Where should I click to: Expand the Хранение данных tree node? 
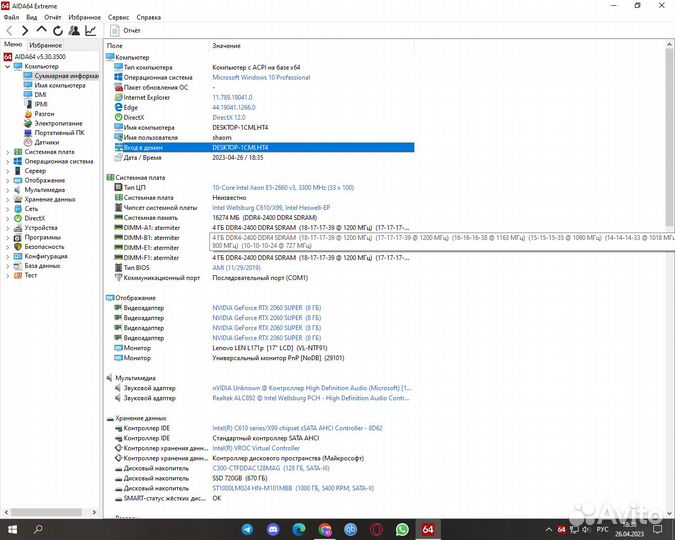coord(7,198)
